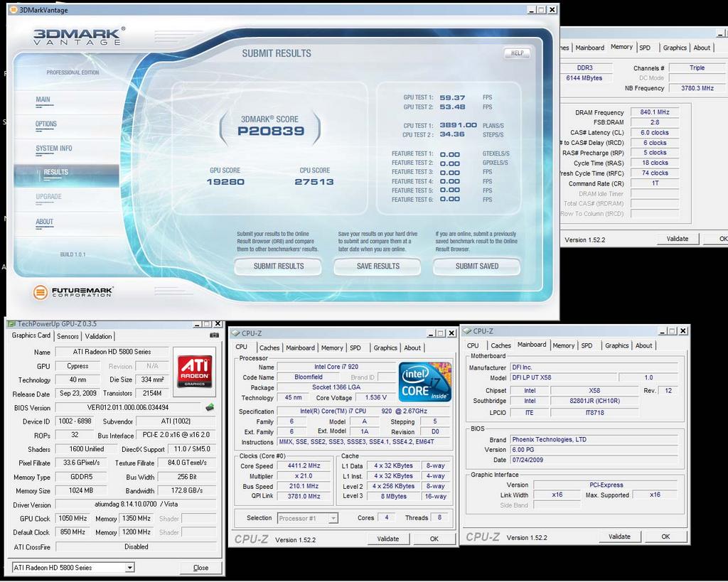Select Mainboard tab in CPU-Z Memory window

tap(589, 48)
